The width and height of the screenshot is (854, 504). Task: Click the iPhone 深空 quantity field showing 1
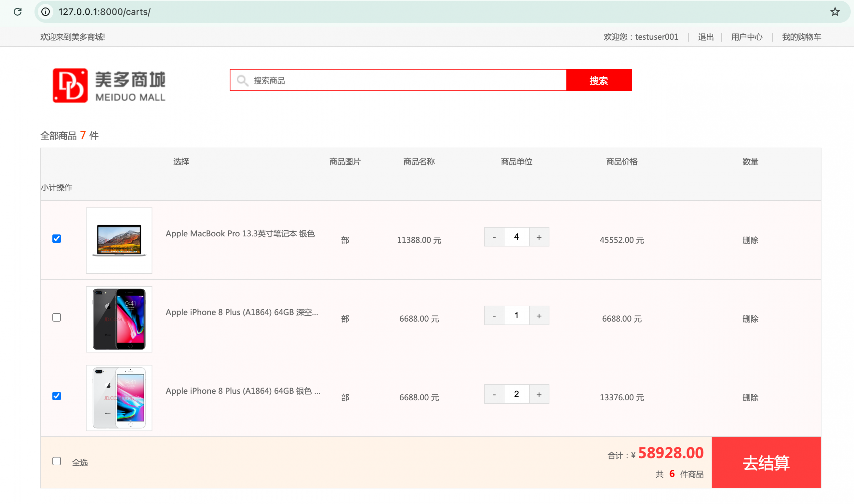pyautogui.click(x=516, y=316)
